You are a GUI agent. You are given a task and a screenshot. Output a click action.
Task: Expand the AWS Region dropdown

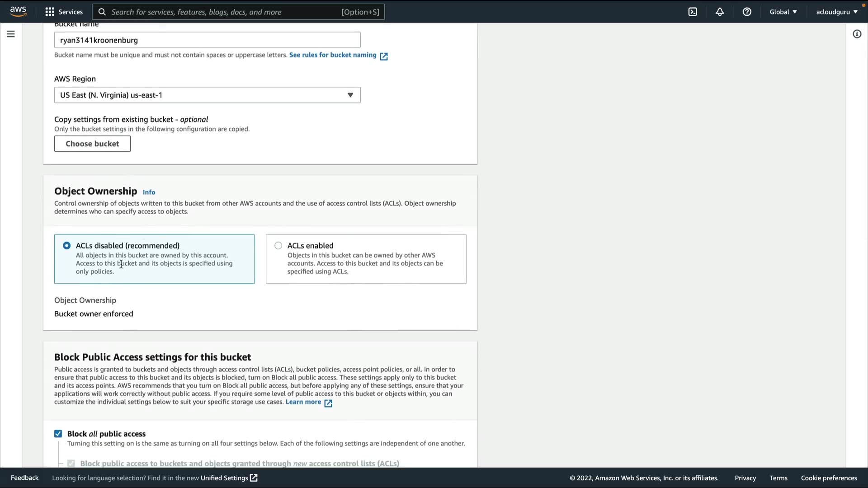tap(207, 95)
